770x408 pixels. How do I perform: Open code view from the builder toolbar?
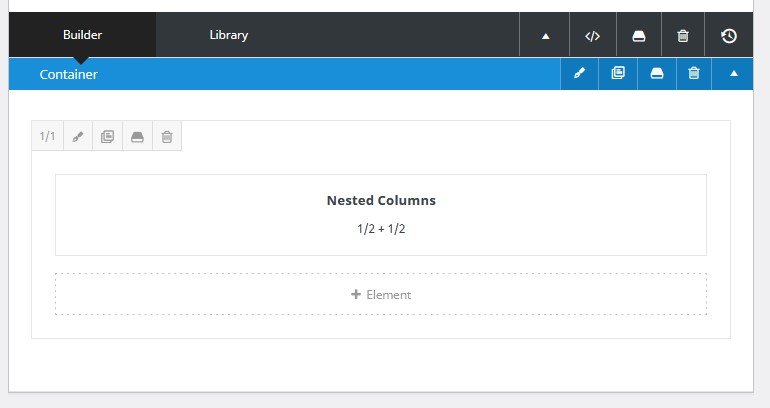(x=592, y=36)
